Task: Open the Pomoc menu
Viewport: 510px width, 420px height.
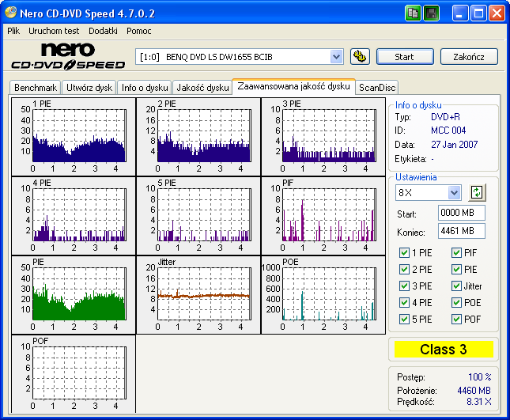Action: [x=139, y=31]
